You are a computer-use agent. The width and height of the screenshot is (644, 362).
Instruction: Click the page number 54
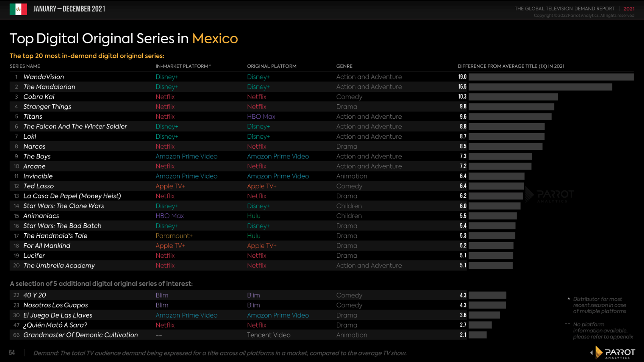(12, 353)
